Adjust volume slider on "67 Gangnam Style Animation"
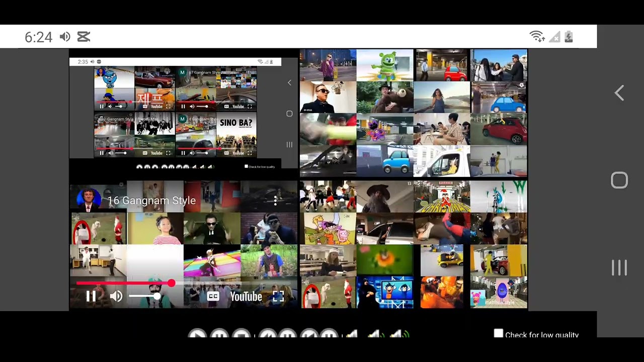Image resolution: width=644 pixels, height=362 pixels. point(202,107)
